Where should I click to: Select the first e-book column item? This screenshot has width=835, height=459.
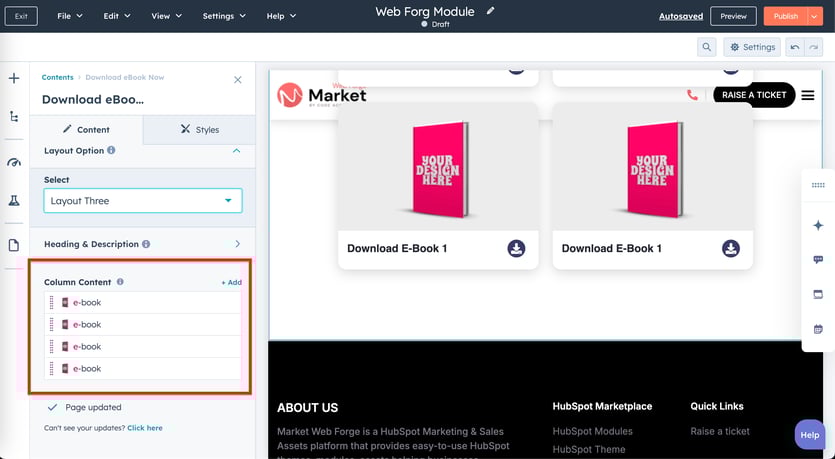coord(142,302)
